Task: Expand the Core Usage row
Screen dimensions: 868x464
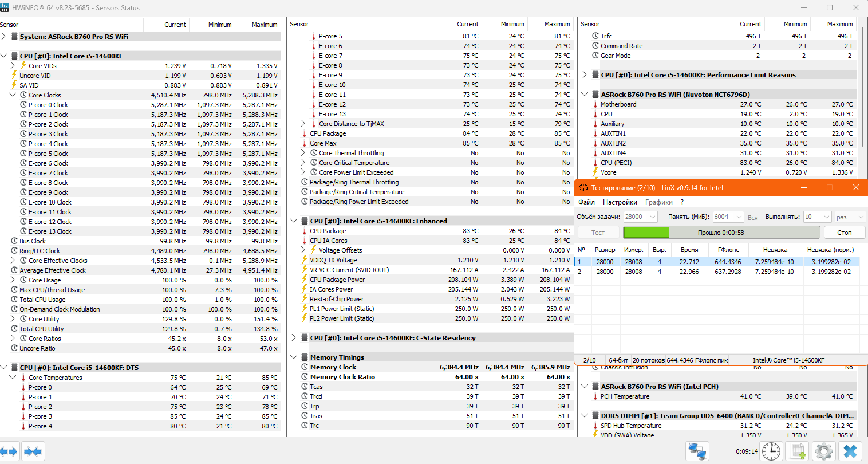Action: click(x=13, y=280)
